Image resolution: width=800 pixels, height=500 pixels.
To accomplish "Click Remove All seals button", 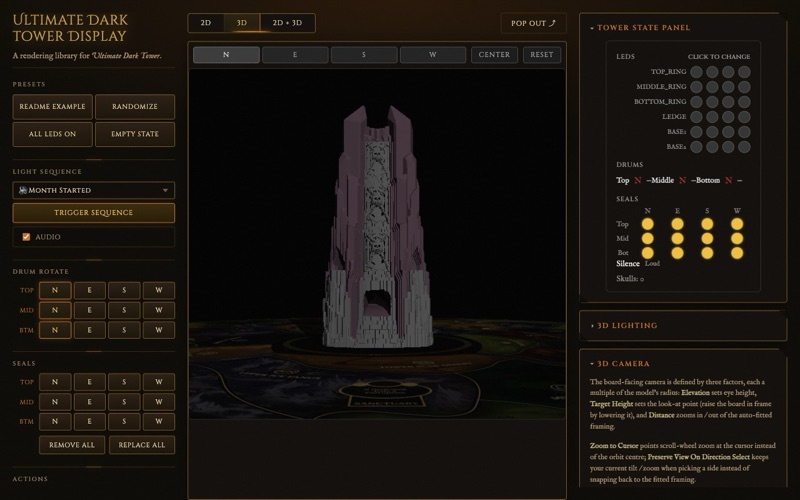I will (x=72, y=445).
